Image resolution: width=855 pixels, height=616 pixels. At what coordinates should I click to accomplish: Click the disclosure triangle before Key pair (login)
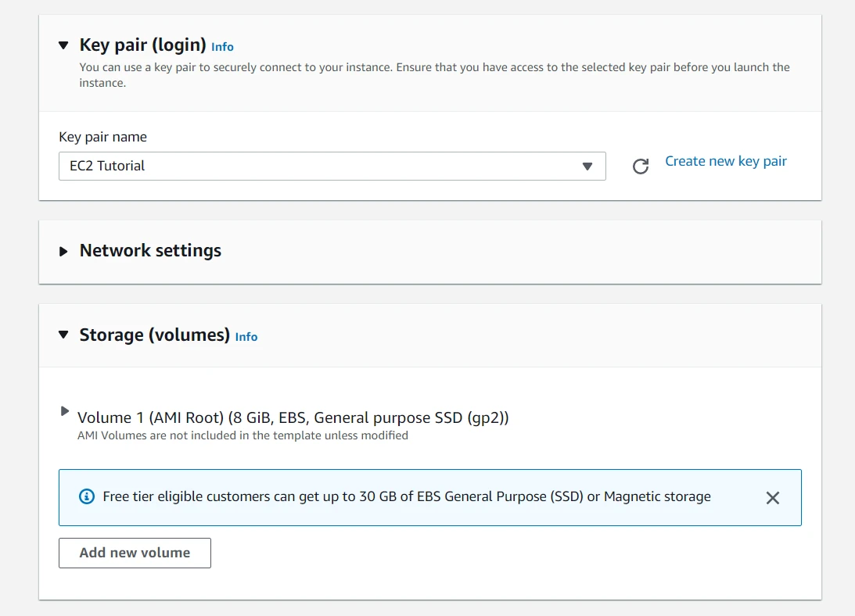tap(63, 45)
